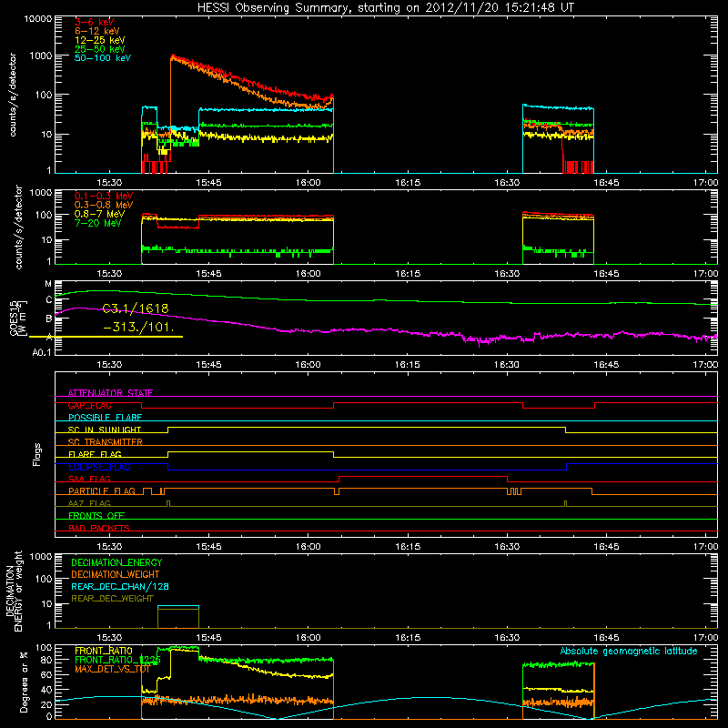Click the 15:45 tick under the Flags panel
The image size is (728, 728).
pos(208,547)
